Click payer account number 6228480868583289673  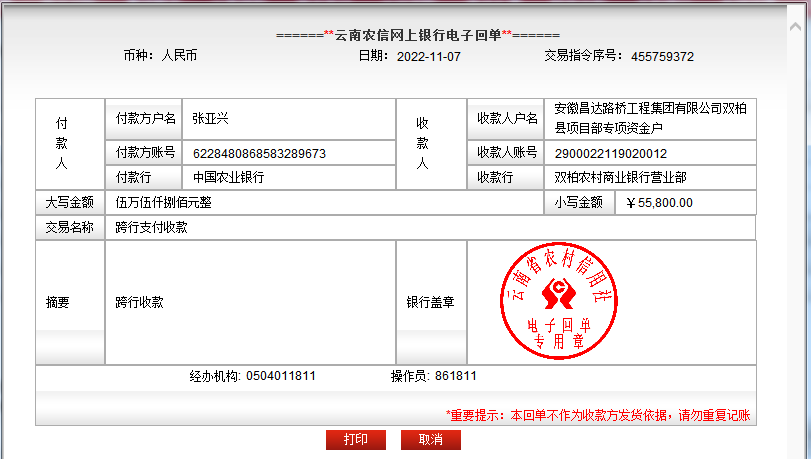coord(259,154)
